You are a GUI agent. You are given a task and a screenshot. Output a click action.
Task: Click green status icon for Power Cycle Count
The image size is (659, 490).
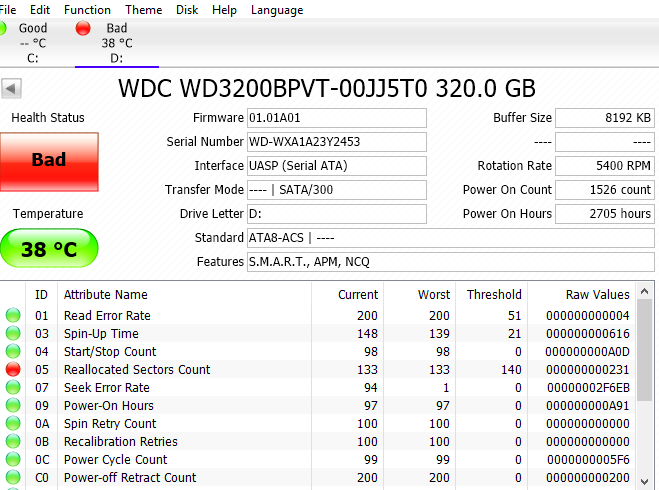pyautogui.click(x=13, y=460)
